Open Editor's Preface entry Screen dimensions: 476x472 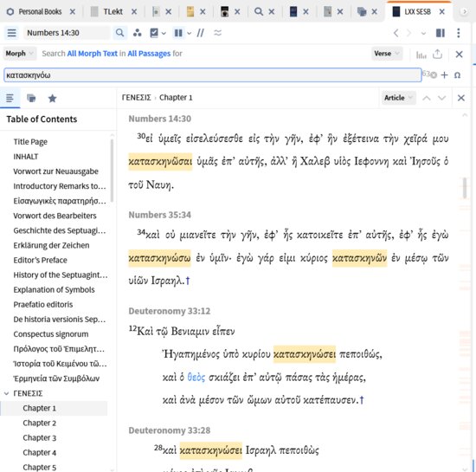pyautogui.click(x=40, y=260)
